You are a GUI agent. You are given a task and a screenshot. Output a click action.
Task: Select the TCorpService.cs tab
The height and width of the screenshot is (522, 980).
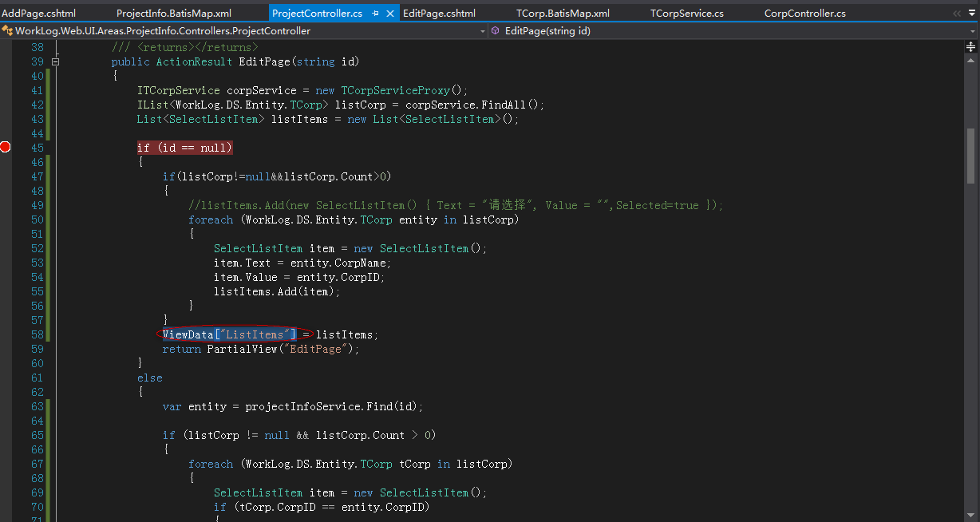(x=686, y=14)
